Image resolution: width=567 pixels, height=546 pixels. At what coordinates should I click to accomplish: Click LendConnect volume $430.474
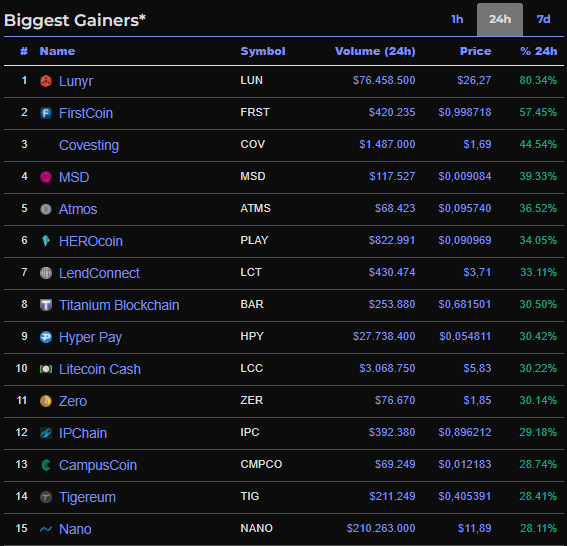(x=392, y=272)
